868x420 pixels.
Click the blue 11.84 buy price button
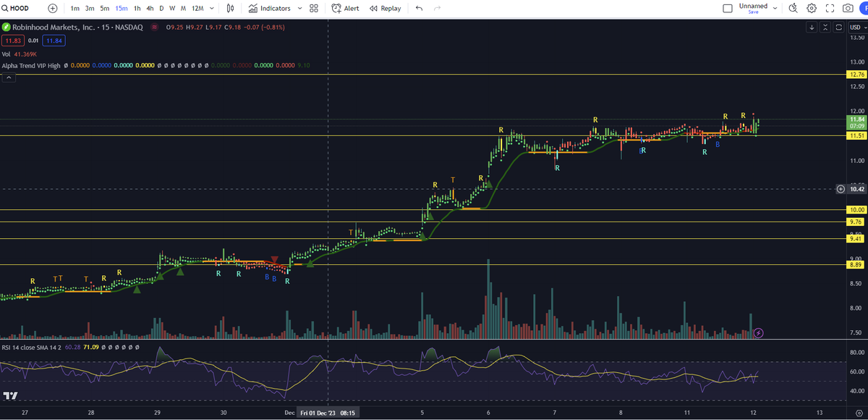[54, 41]
